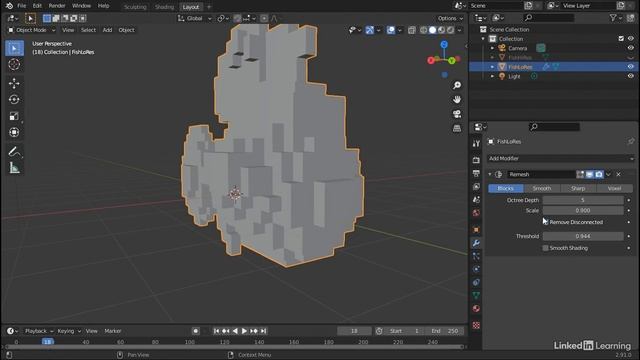Viewport: 640px width, 360px height.
Task: Open the Playback dropdown in timeline
Action: point(39,331)
